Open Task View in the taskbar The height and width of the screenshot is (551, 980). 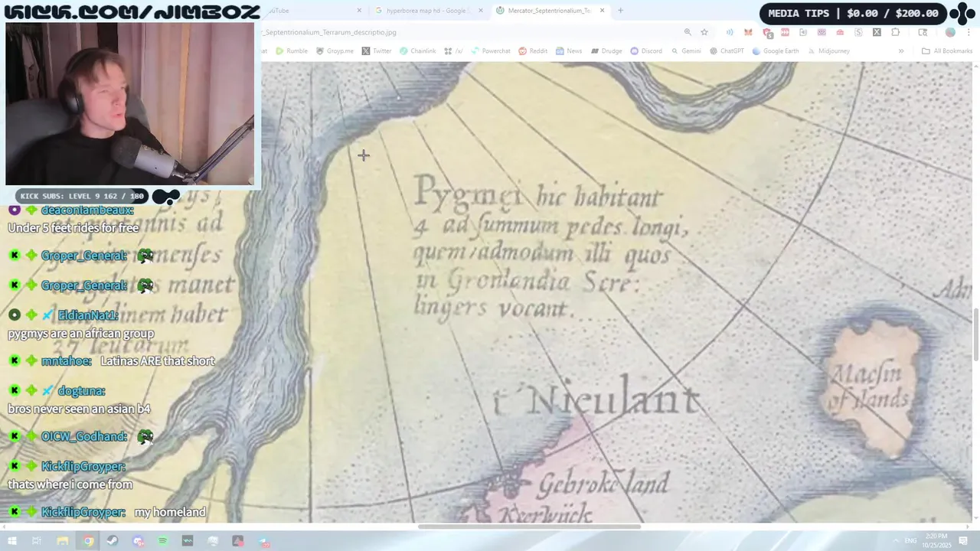[x=37, y=541]
